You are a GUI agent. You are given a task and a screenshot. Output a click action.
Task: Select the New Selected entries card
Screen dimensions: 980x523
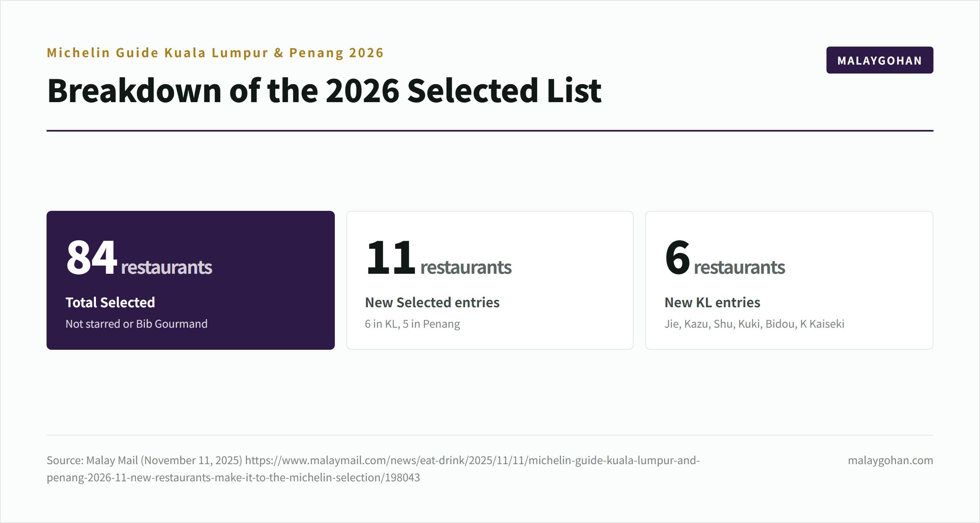tap(490, 280)
